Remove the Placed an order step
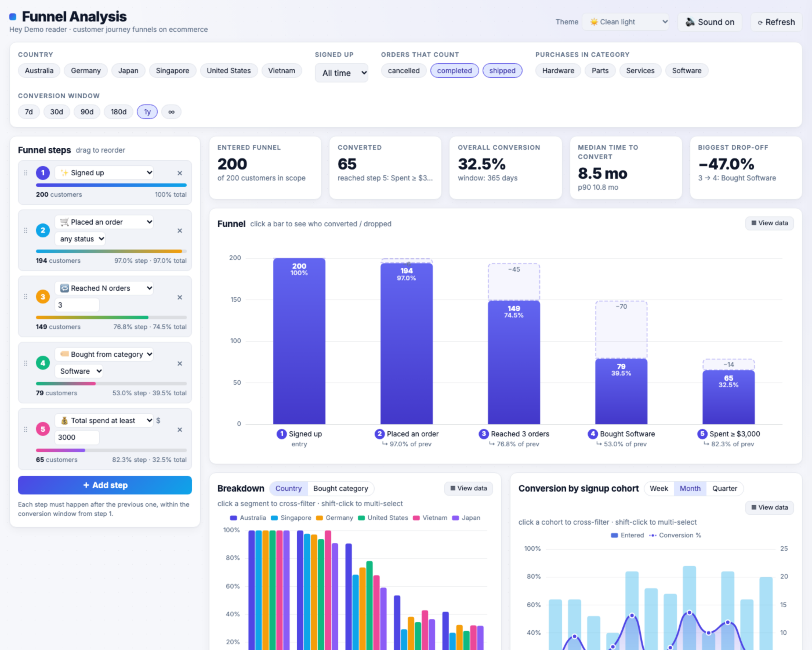The height and width of the screenshot is (650, 812). click(180, 230)
